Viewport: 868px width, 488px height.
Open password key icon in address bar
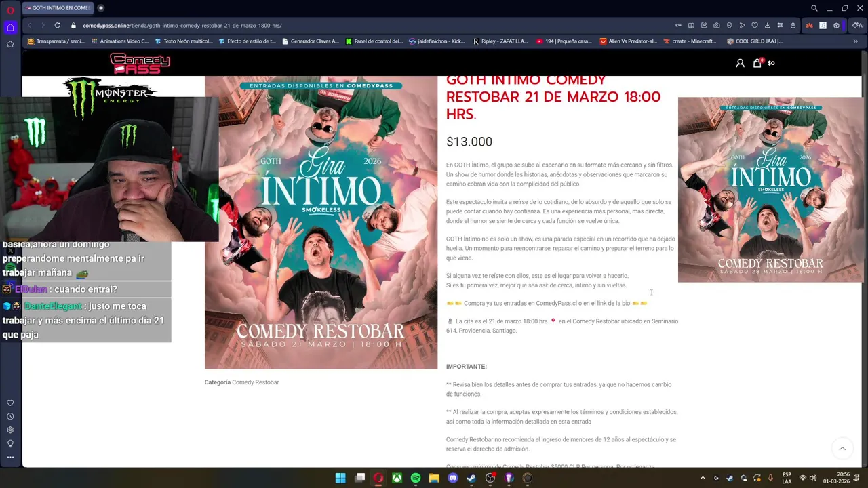[678, 26]
